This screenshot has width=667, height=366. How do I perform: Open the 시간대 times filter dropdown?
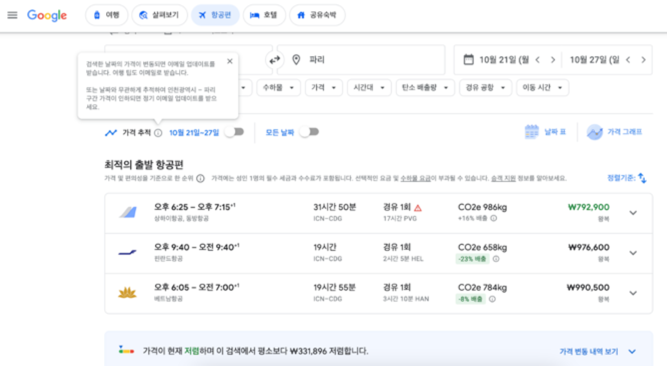(x=369, y=88)
